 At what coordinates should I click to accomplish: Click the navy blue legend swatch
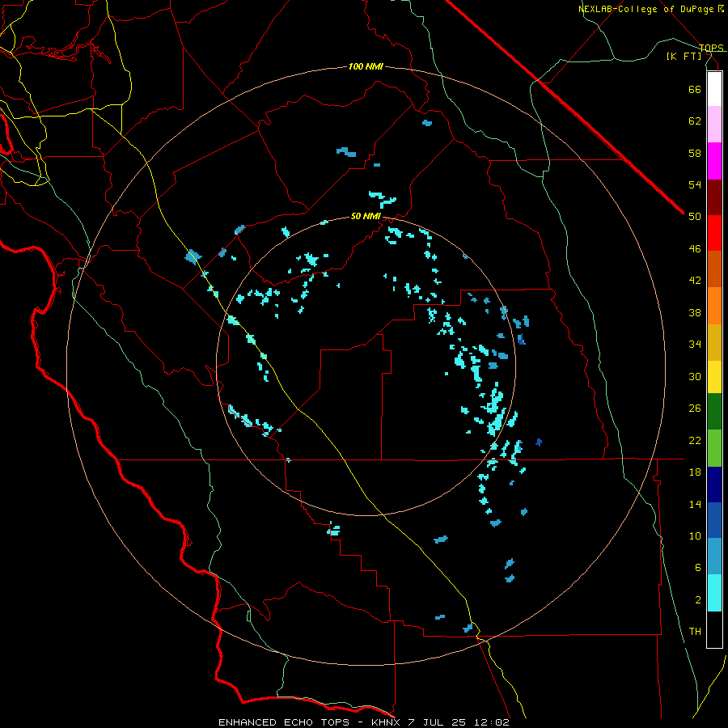coord(714,485)
